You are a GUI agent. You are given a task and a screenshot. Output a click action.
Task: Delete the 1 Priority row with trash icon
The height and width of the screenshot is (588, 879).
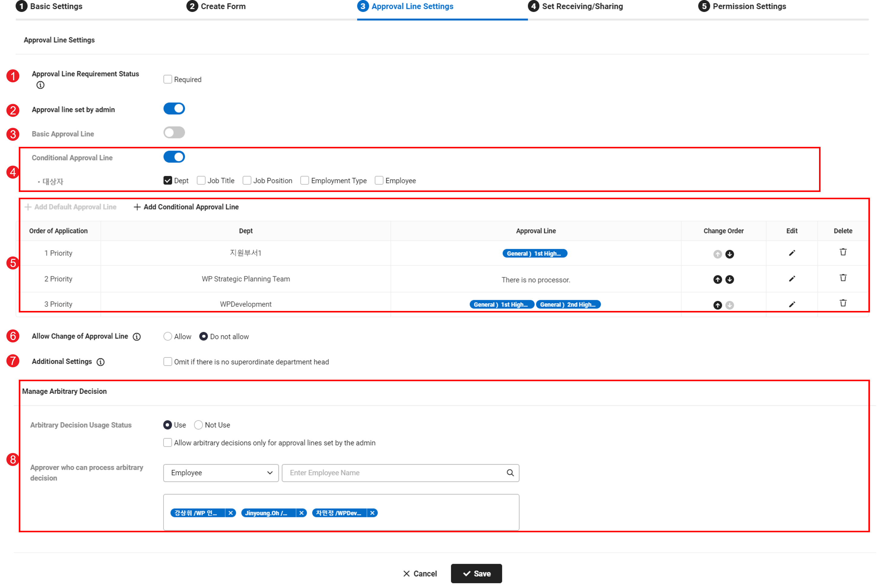coord(843,252)
